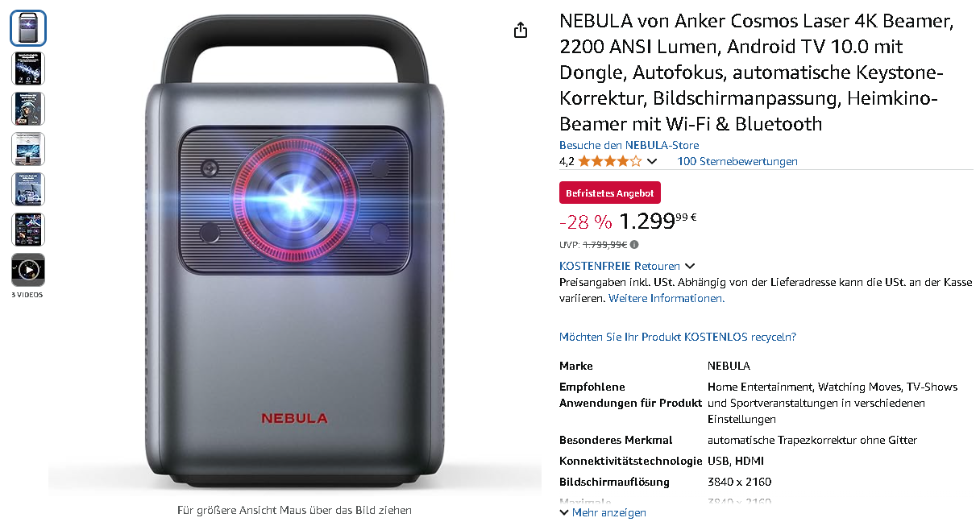Click the star rating icons
The width and height of the screenshot is (980, 522).
tap(610, 161)
